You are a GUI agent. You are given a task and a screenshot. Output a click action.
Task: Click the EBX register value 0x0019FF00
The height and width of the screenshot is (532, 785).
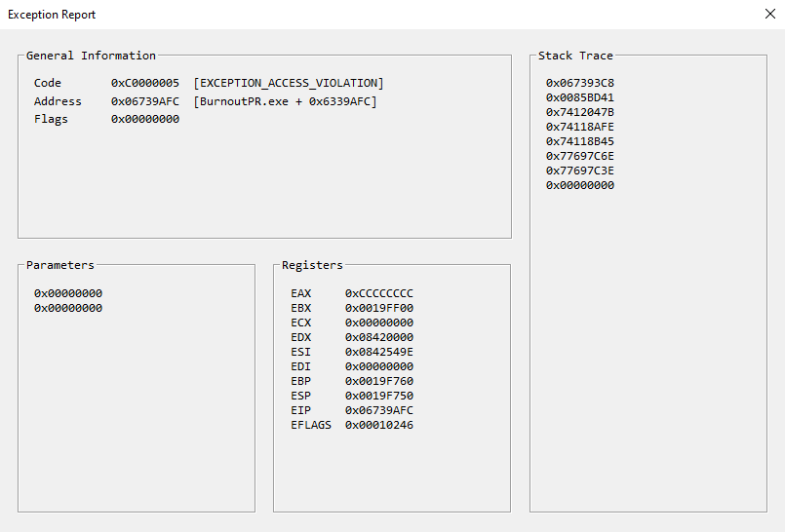tap(378, 309)
